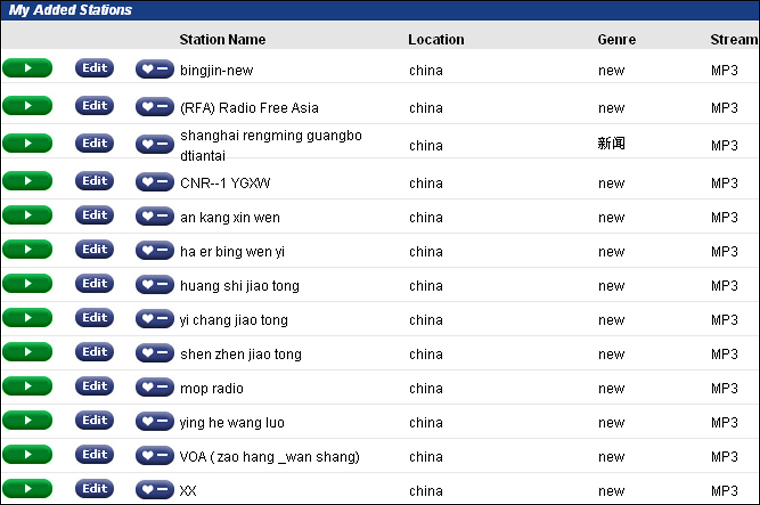Play (RFA) Radio Free Asia station
Screen dimensions: 760x505
27,106
